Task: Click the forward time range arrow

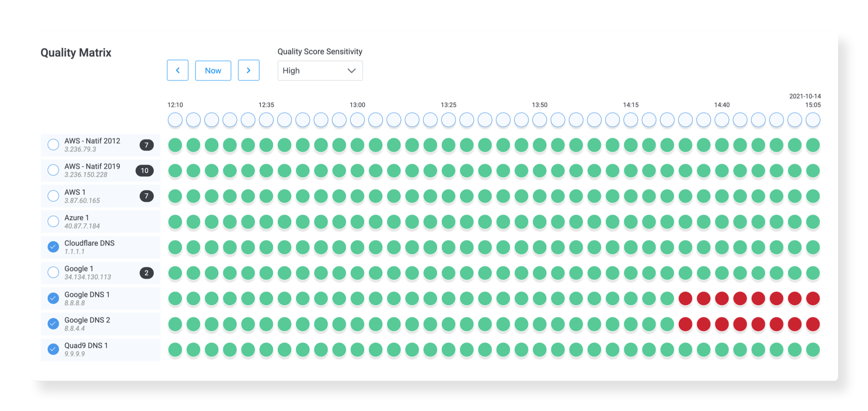Action: (x=249, y=70)
